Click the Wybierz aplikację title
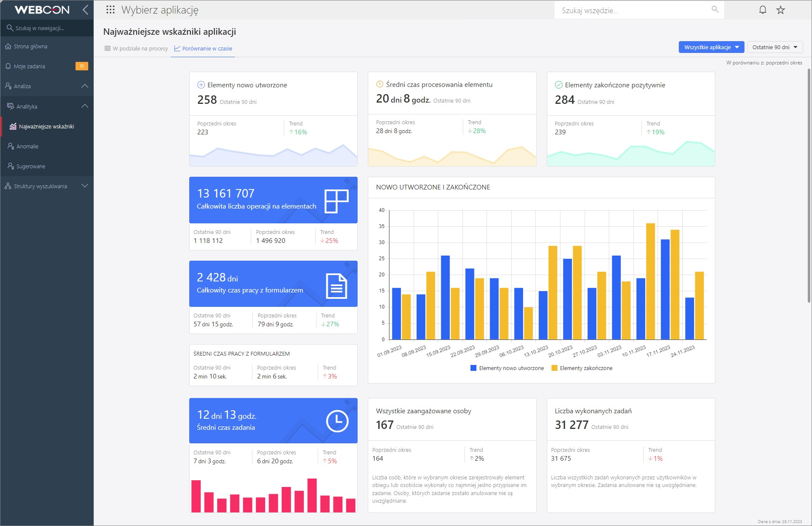The height and width of the screenshot is (526, 812). pos(160,10)
